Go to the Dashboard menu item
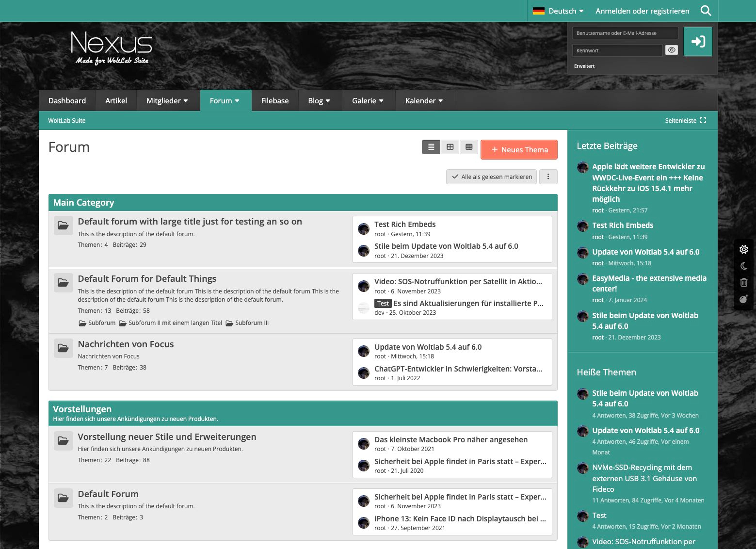This screenshot has height=549, width=756. pyautogui.click(x=67, y=100)
